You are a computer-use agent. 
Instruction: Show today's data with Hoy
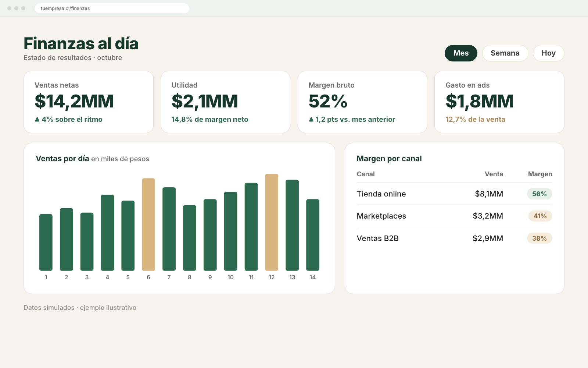(548, 53)
